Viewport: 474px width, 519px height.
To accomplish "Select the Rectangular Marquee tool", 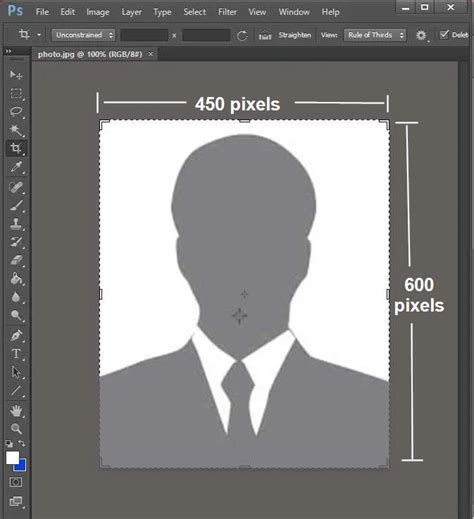I will click(x=16, y=93).
